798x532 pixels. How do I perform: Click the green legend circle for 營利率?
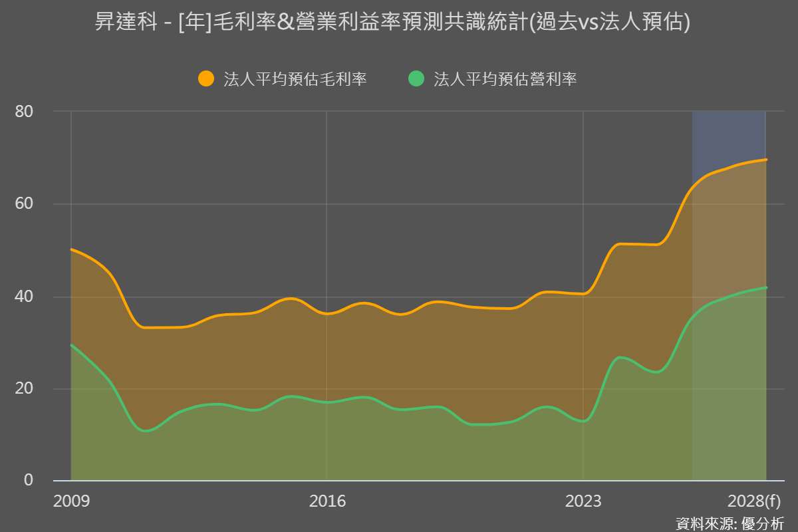pos(416,78)
